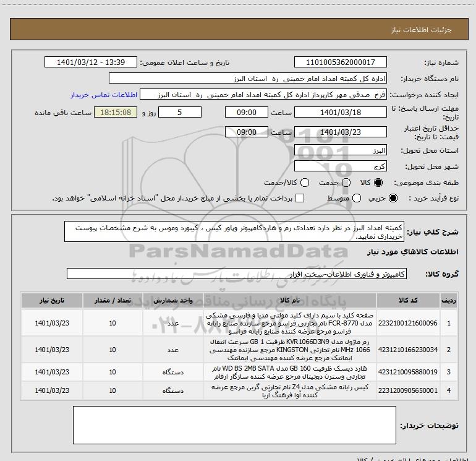Click the WD 160 GB hard disk description
The width and height of the screenshot is (476, 461).
tap(289, 373)
